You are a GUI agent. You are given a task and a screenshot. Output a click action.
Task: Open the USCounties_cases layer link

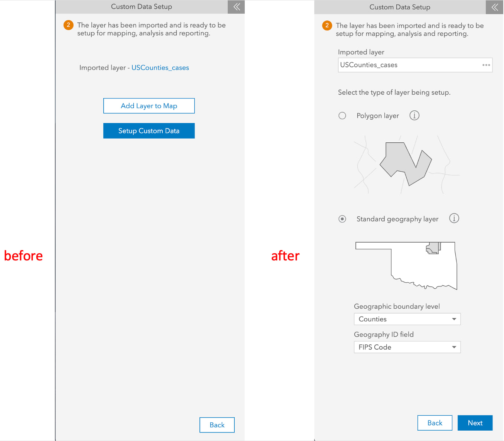click(x=160, y=68)
